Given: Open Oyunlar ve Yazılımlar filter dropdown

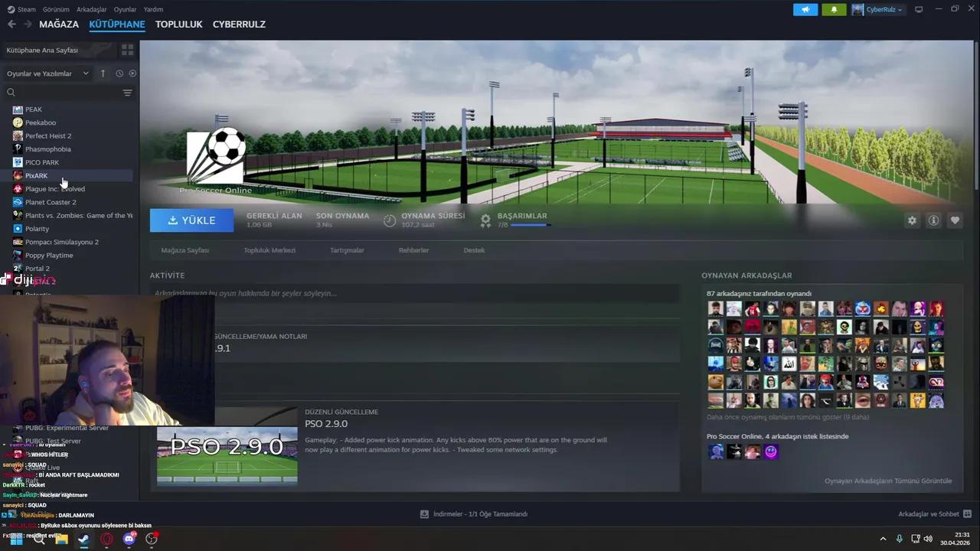Looking at the screenshot, I should 47,73.
